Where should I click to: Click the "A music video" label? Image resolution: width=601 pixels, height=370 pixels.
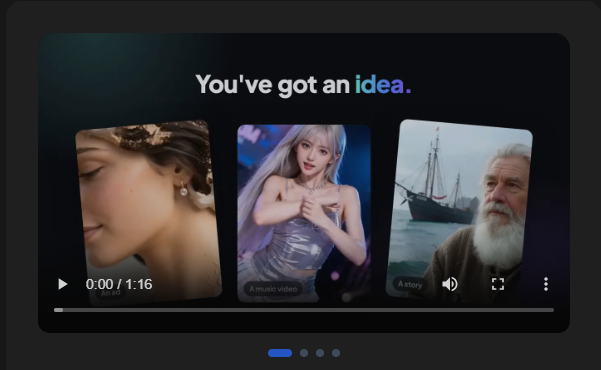(x=273, y=289)
